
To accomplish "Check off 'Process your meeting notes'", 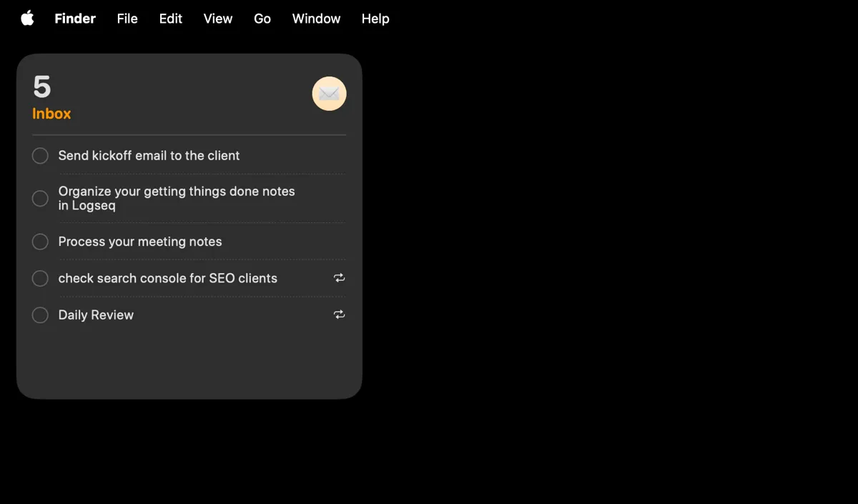I will pos(40,242).
